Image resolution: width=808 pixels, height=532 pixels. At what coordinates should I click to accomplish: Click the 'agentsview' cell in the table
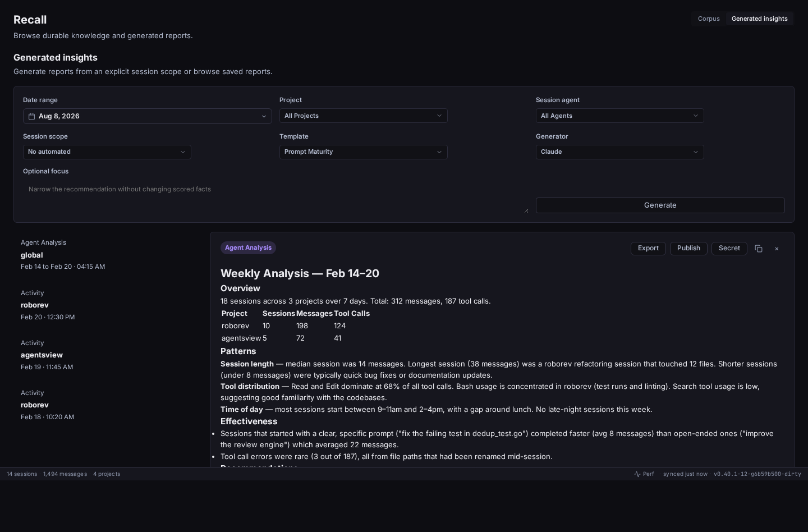241,338
